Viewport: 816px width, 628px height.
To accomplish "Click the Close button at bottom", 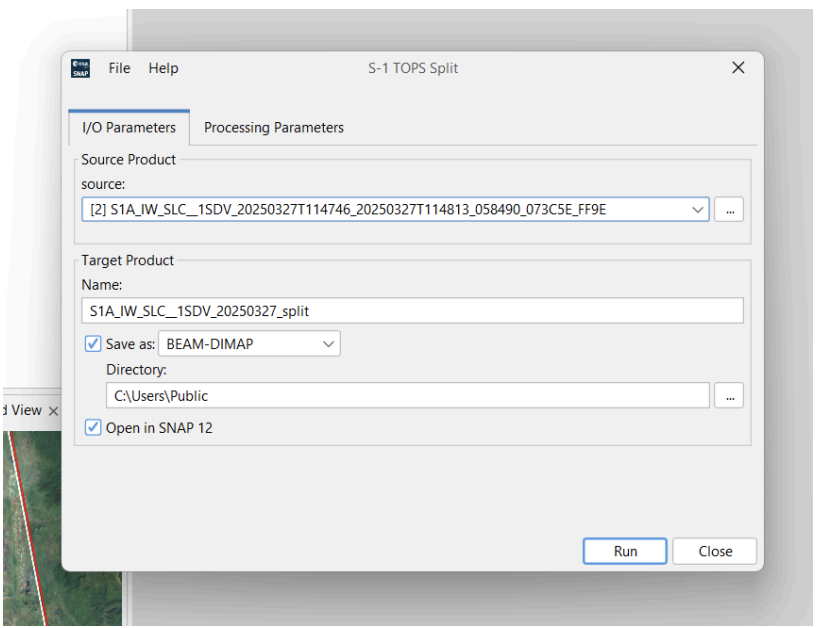I will tap(714, 551).
